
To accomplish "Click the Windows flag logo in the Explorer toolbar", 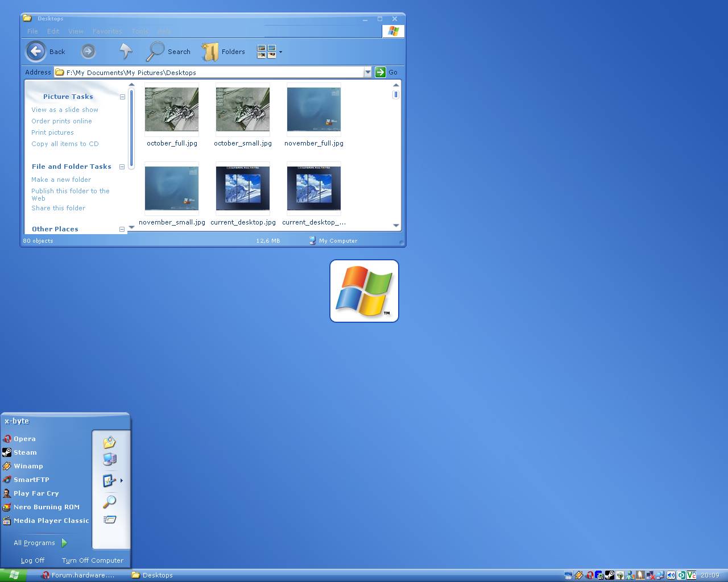I will tap(393, 31).
